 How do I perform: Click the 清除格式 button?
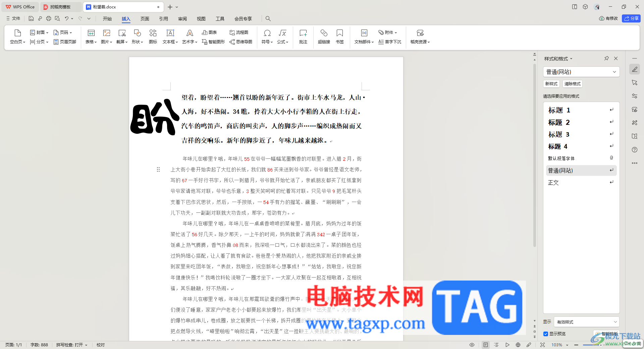point(573,84)
